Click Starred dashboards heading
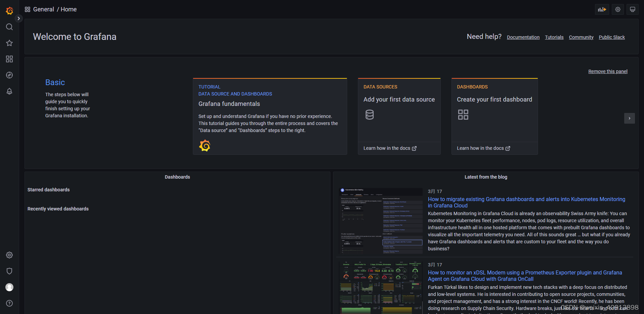 pyautogui.click(x=49, y=190)
